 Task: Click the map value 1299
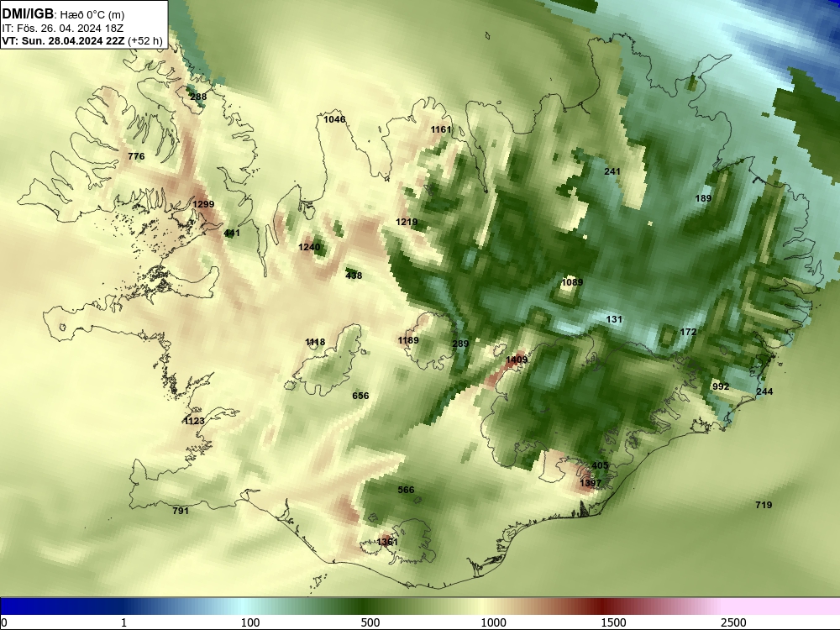[x=203, y=204]
